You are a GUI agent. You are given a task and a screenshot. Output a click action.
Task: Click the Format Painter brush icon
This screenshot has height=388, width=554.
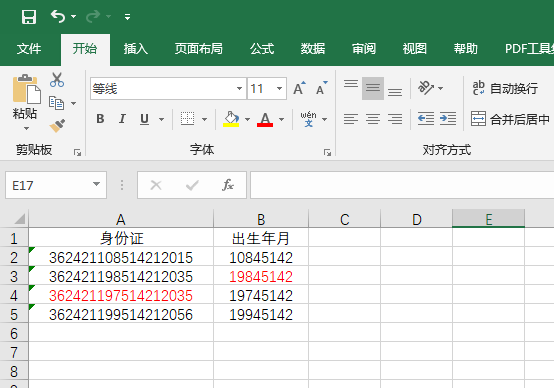click(57, 126)
